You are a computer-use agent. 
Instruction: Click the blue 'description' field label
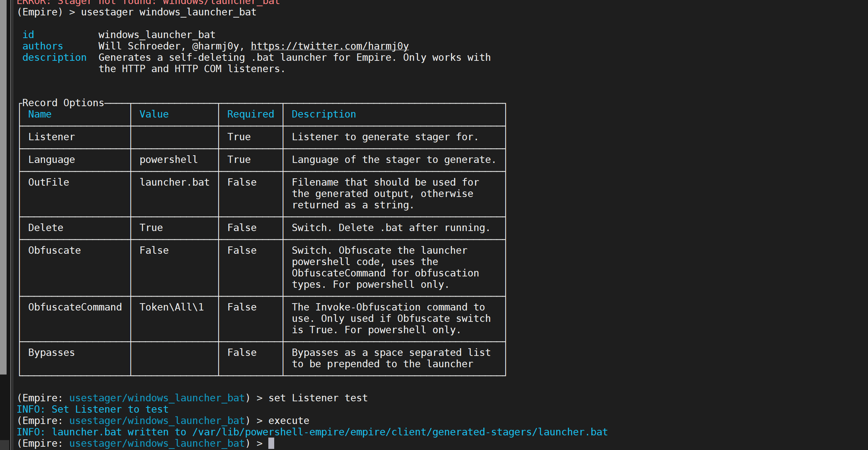tap(55, 57)
